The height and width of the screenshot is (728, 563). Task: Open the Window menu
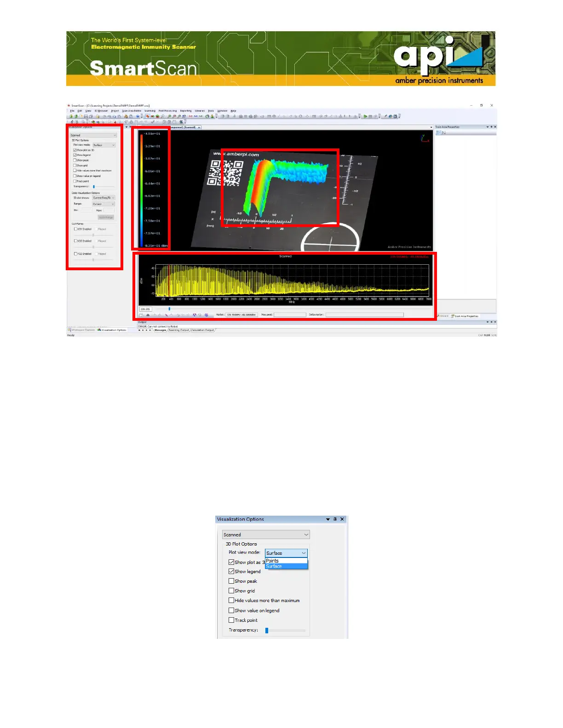tap(222, 111)
